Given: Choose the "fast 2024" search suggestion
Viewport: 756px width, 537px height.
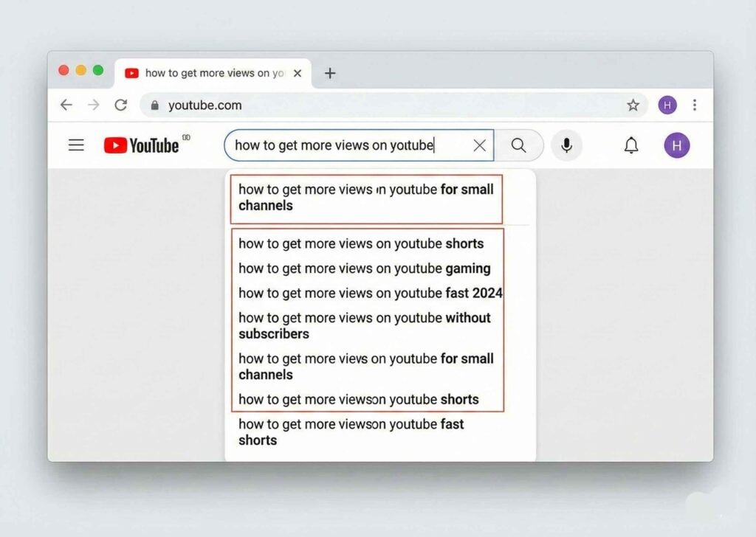Looking at the screenshot, I should tap(370, 293).
